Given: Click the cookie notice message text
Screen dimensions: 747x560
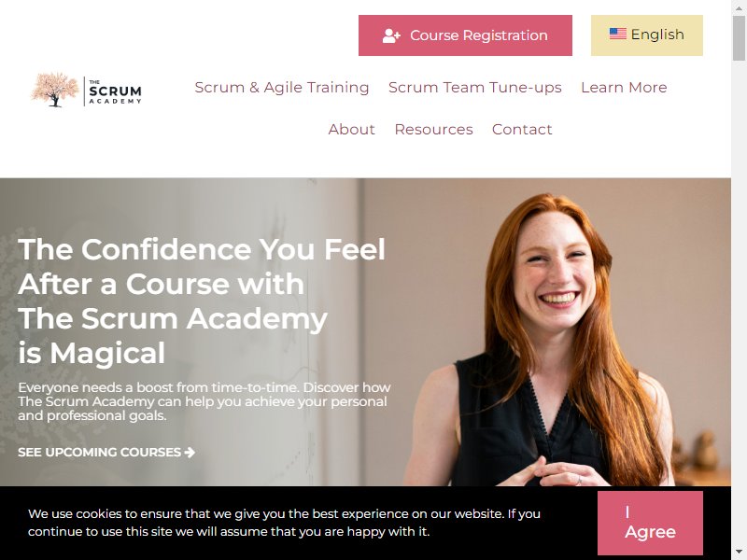Looking at the screenshot, I should coord(284,523).
